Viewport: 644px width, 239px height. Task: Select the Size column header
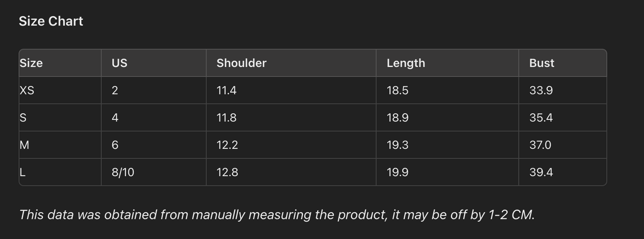pos(31,63)
